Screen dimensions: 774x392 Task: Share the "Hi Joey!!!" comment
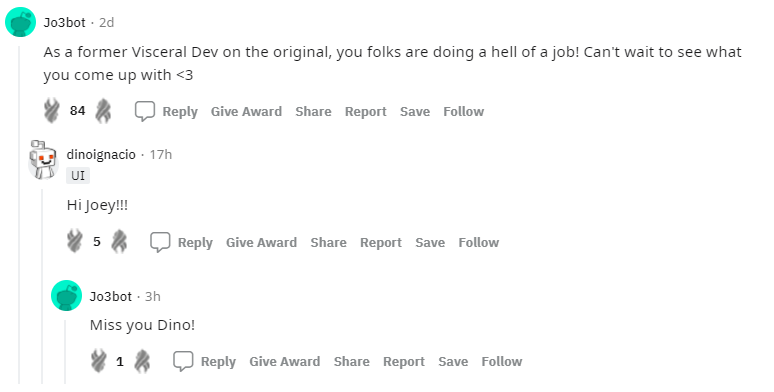(328, 242)
